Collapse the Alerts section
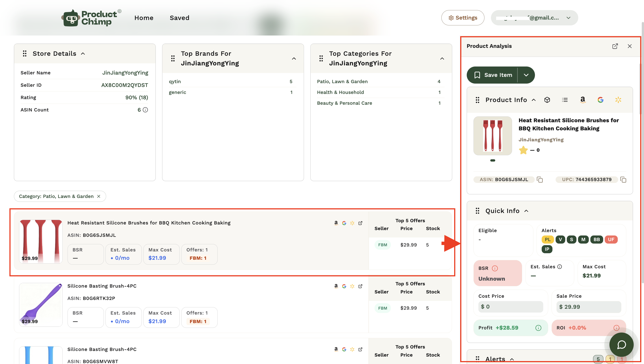This screenshot has width=644, height=364. click(x=512, y=359)
